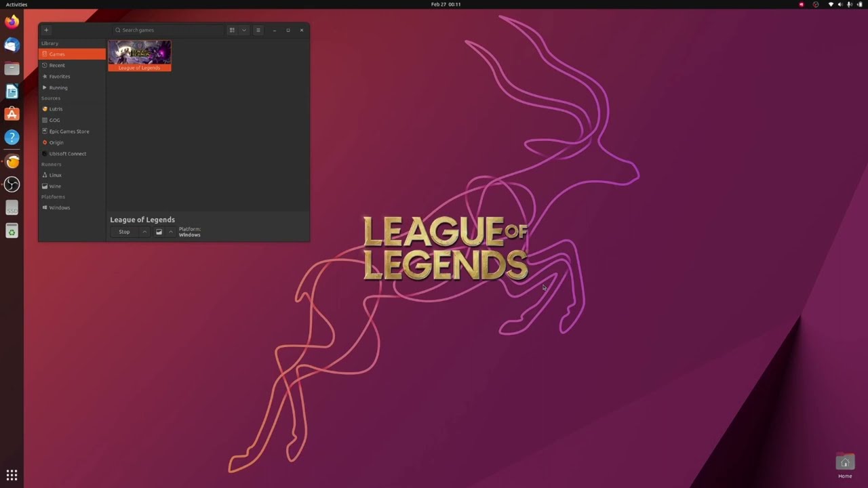Image resolution: width=868 pixels, height=488 pixels.
Task: Open the game directory folder icon
Action: point(159,232)
